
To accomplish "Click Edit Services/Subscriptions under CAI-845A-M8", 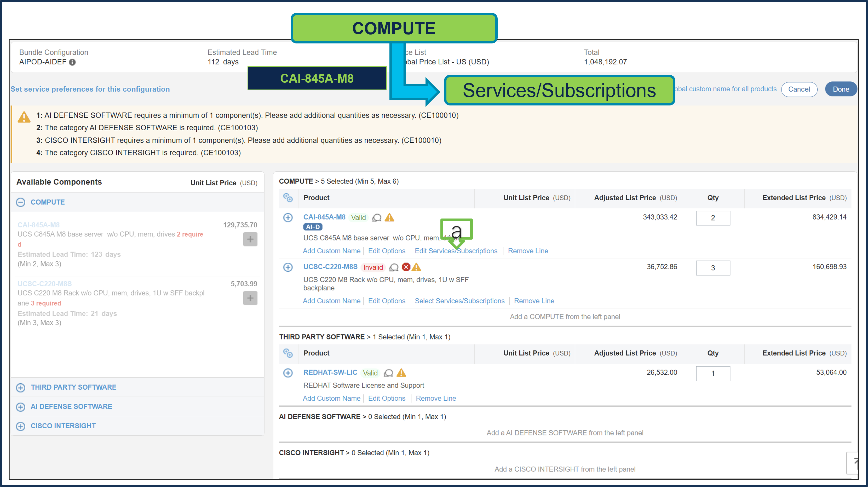I will [x=456, y=251].
